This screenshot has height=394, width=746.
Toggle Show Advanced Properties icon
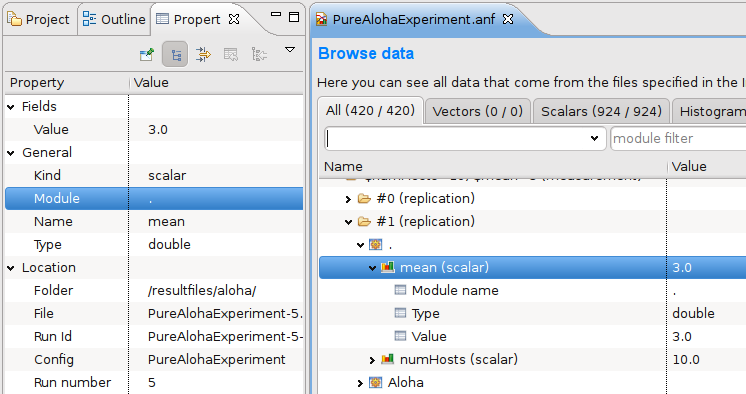(203, 54)
